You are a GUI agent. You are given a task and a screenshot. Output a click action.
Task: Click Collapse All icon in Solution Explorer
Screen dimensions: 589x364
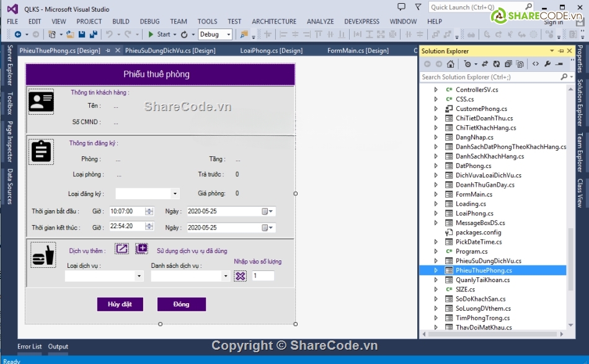pyautogui.click(x=508, y=64)
